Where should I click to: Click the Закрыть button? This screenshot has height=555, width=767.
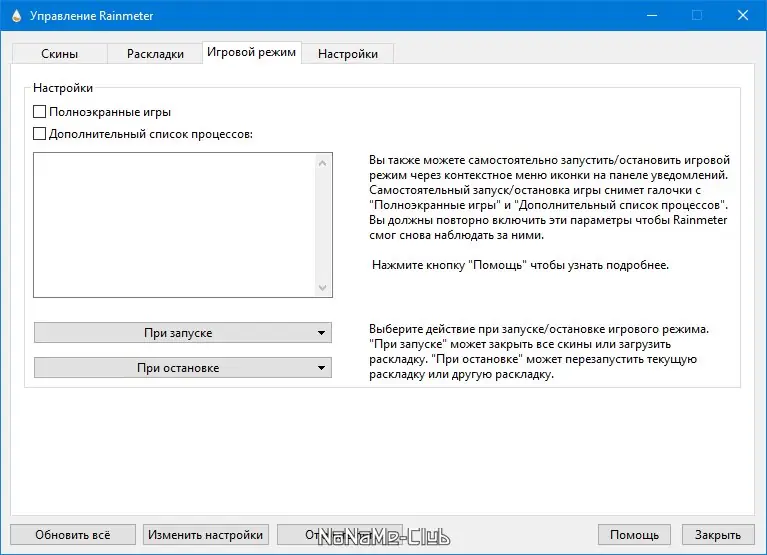[718, 535]
